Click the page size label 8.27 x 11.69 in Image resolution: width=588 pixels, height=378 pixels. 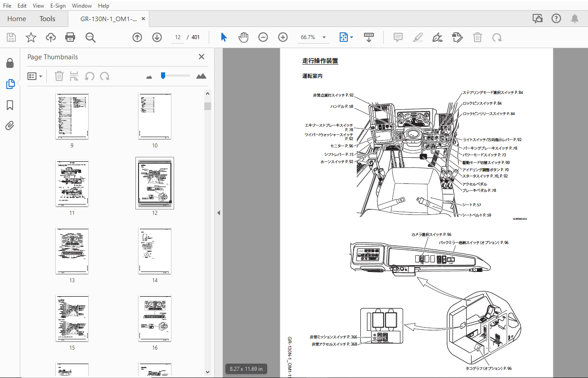point(246,369)
